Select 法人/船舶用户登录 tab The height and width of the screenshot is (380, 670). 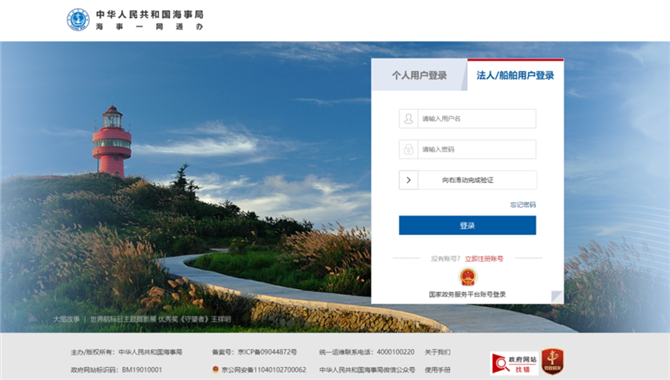click(515, 75)
